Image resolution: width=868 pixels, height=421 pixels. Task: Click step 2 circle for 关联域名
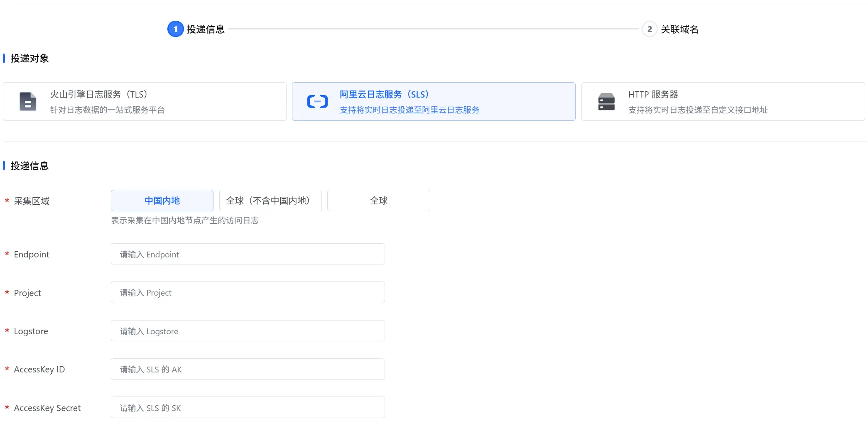pyautogui.click(x=650, y=29)
